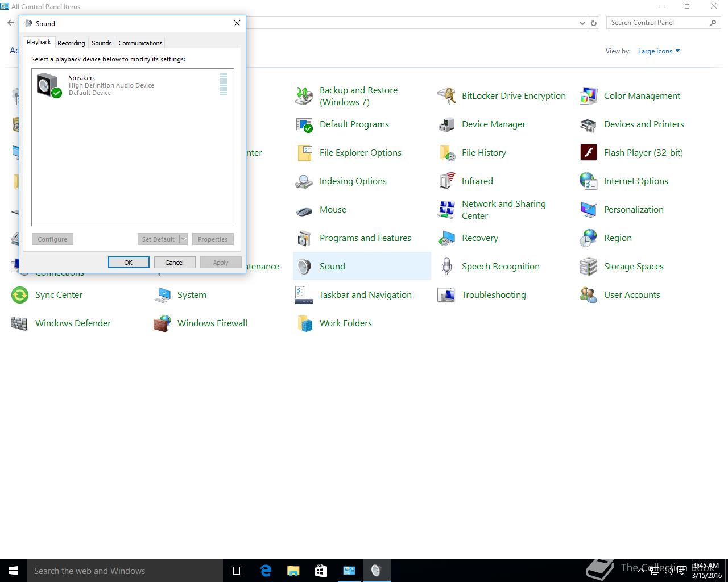The height and width of the screenshot is (582, 728).
Task: Confirm the Sound dialog with OK
Action: coord(129,263)
